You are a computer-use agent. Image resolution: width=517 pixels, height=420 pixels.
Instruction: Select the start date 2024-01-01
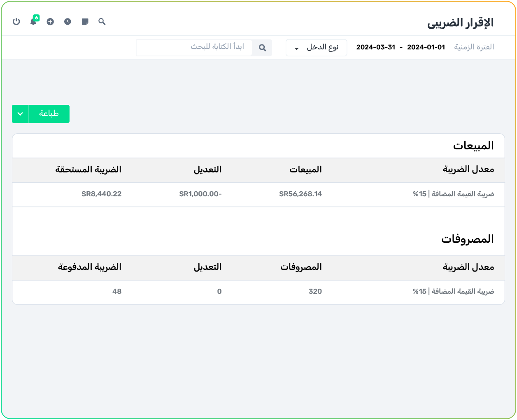[426, 47]
